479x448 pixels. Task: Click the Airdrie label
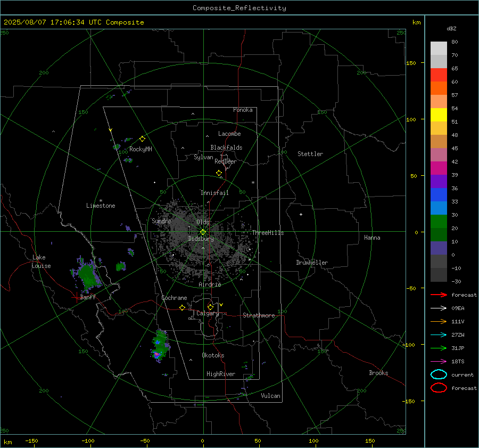pyautogui.click(x=210, y=284)
